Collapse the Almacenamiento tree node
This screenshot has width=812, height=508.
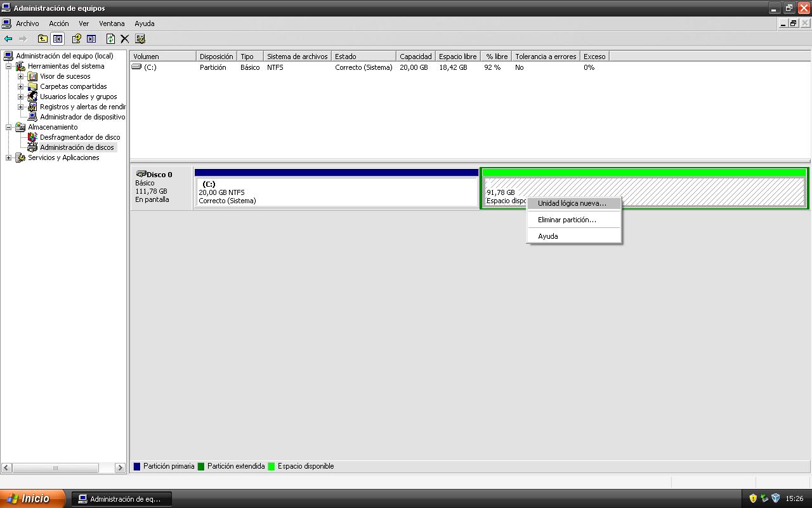click(8, 127)
